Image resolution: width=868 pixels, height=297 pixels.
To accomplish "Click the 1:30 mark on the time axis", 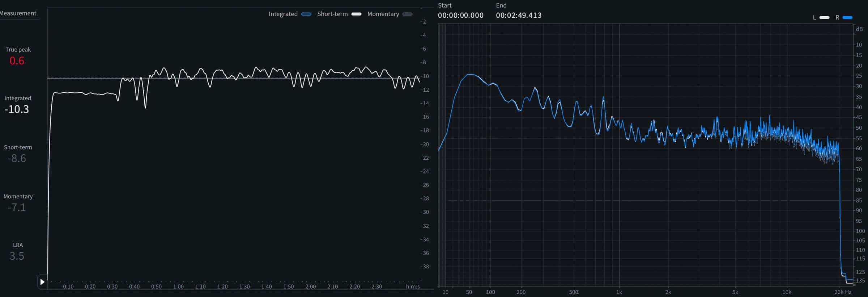I will [244, 286].
